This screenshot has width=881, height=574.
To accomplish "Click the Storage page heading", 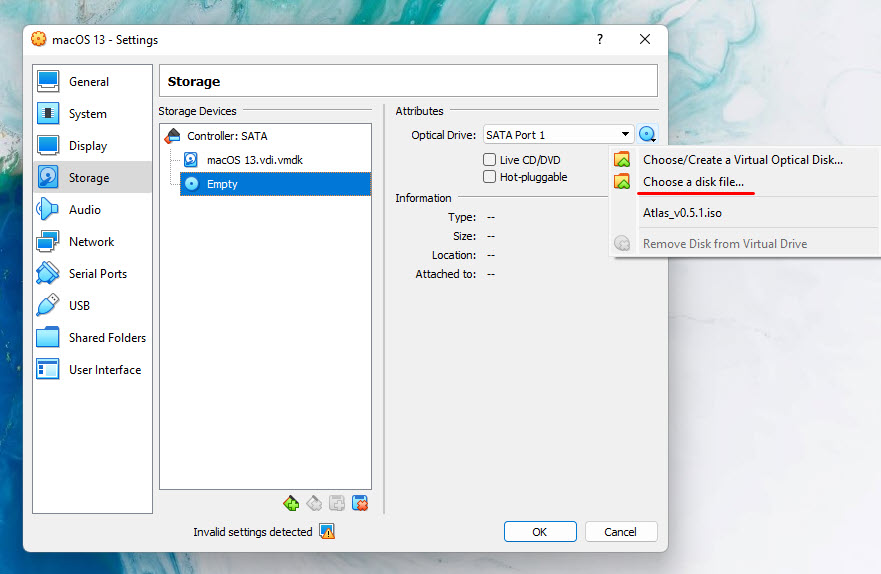I will [194, 81].
